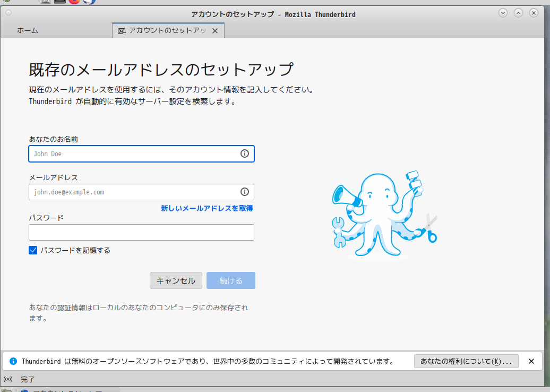The image size is (550, 392).
Task: Click the 続ける button
Action: [231, 280]
